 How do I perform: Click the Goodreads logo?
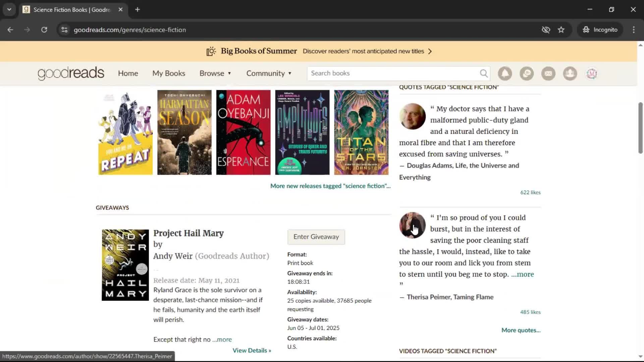click(71, 73)
